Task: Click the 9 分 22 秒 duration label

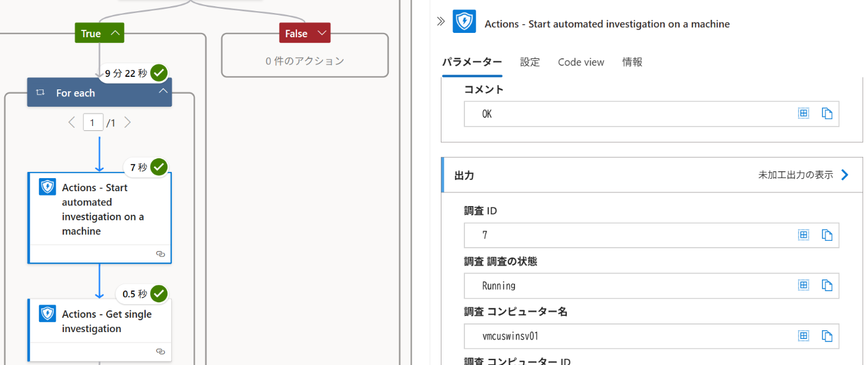Action: point(126,73)
